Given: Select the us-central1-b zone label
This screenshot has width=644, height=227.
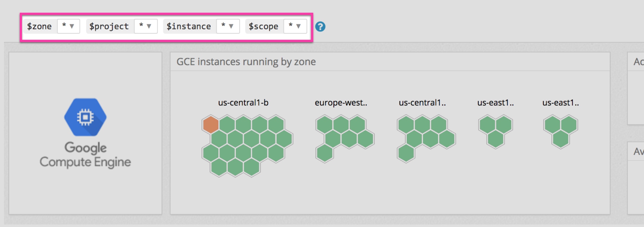Looking at the screenshot, I should [243, 102].
